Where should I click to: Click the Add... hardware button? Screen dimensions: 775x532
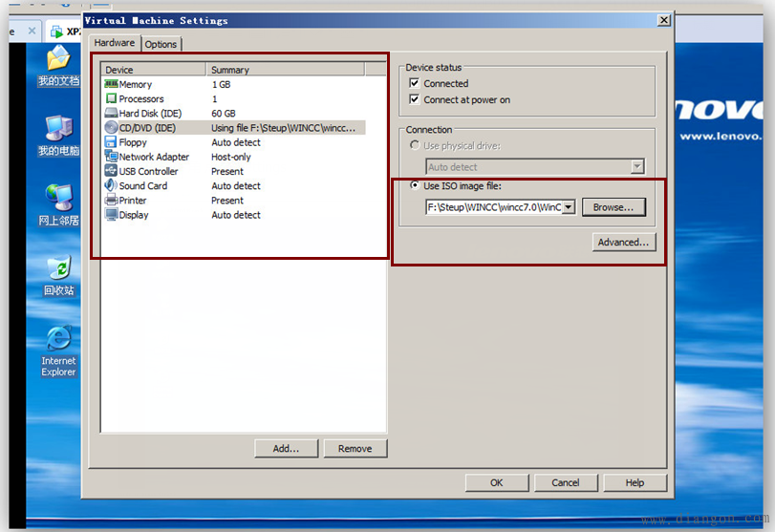pyautogui.click(x=286, y=448)
